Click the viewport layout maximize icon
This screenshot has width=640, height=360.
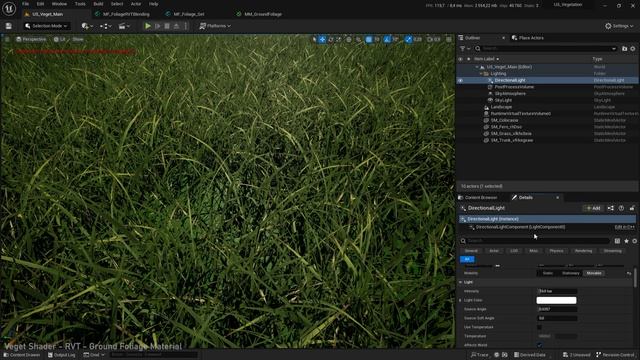[x=449, y=39]
